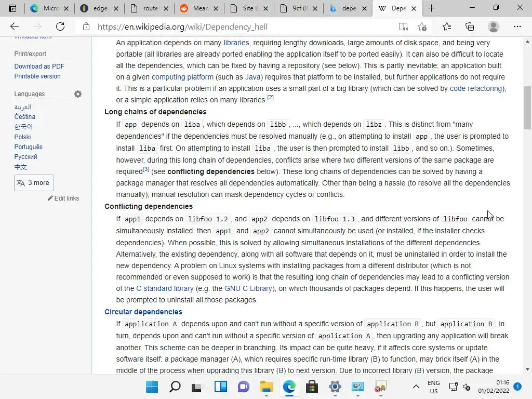The height and width of the screenshot is (399, 532).
Task: Open Microsoft Store from the taskbar
Action: [312, 387]
